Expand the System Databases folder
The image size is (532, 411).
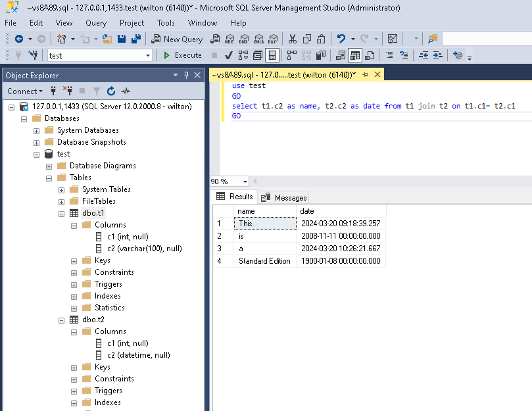37,131
